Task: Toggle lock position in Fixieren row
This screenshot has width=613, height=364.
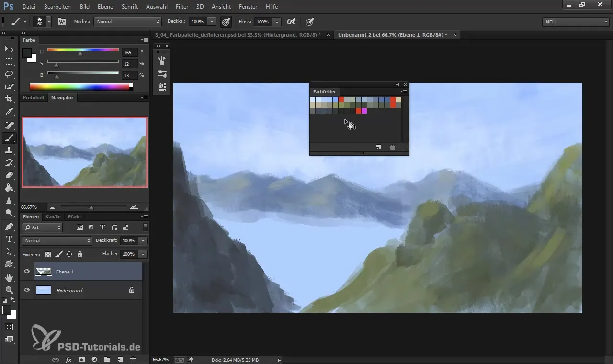Action: (69, 254)
